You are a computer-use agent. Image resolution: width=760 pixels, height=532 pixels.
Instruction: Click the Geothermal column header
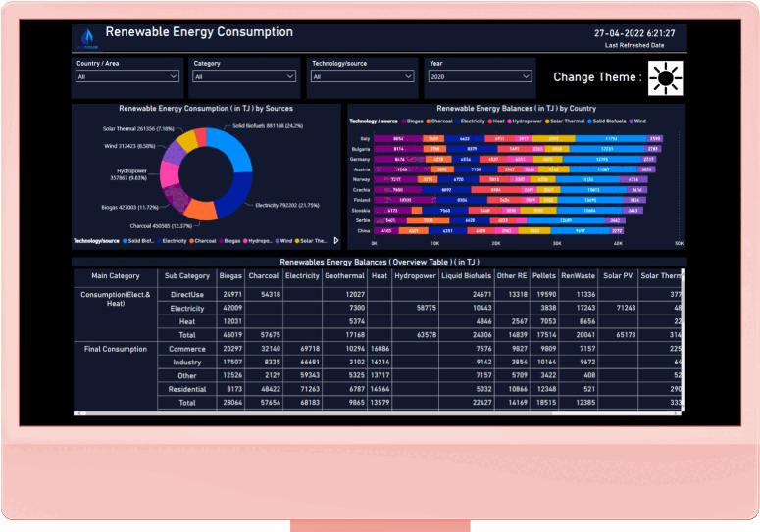(x=344, y=276)
